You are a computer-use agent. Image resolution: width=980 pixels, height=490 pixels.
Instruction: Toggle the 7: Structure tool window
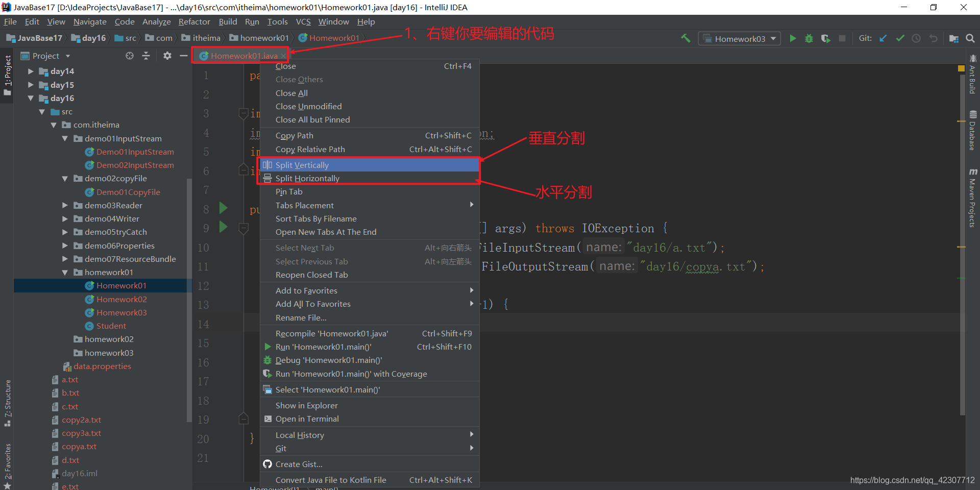(7, 403)
